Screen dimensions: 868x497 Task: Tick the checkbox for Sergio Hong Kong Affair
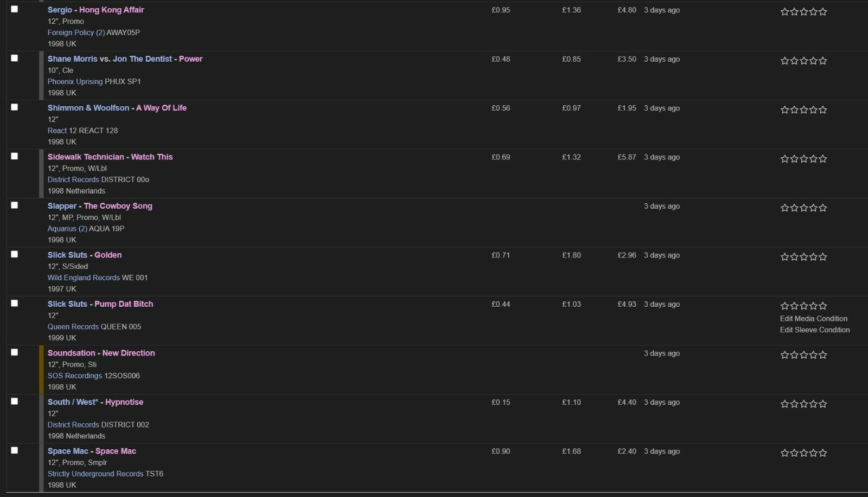tap(15, 9)
